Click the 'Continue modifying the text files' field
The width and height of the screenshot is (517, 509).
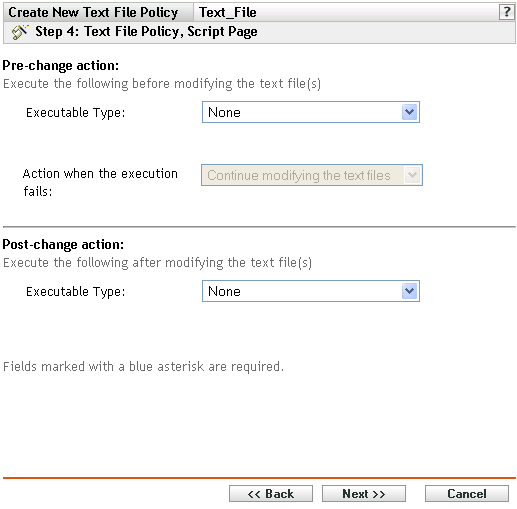click(312, 175)
